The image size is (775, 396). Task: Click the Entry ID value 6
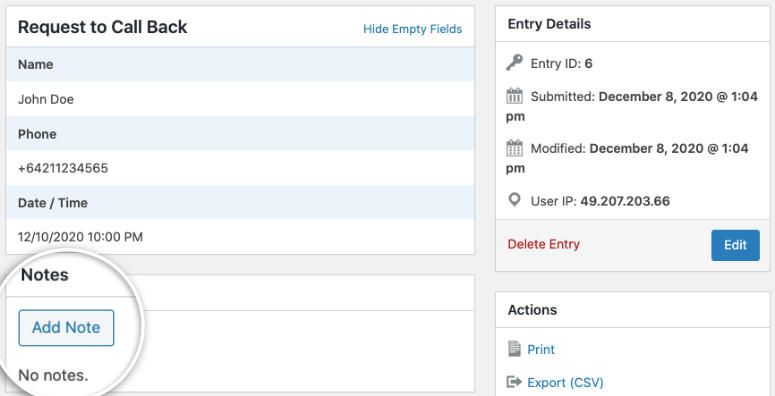click(588, 64)
